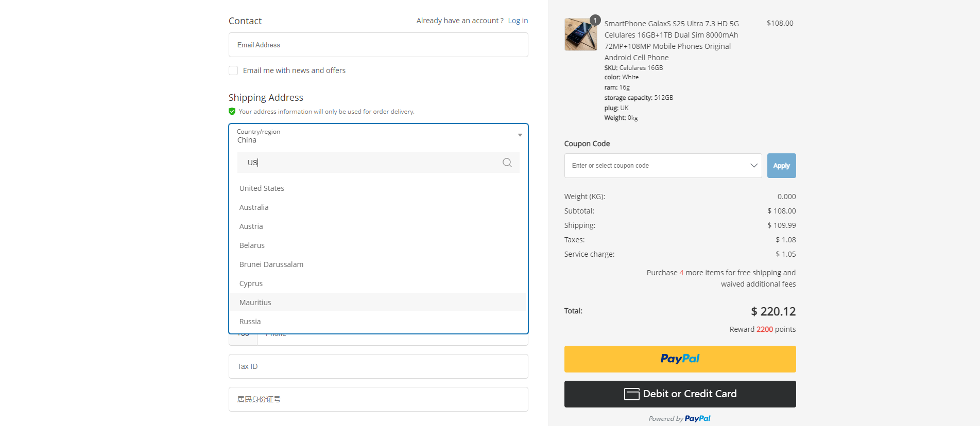
Task: Click the $ 220.12 total amount
Action: [773, 311]
